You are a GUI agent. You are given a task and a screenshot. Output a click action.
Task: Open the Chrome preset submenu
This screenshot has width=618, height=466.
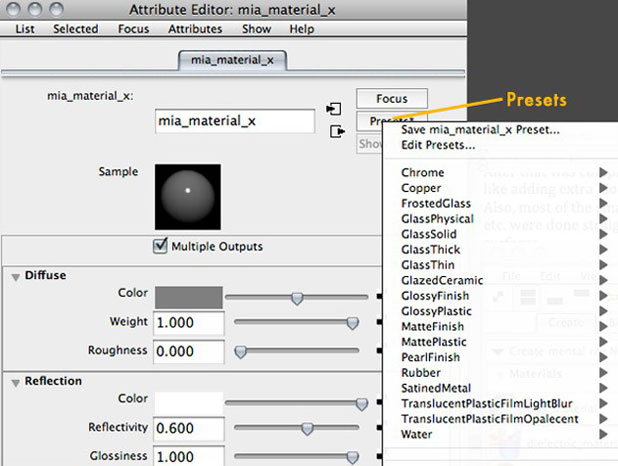(500, 173)
